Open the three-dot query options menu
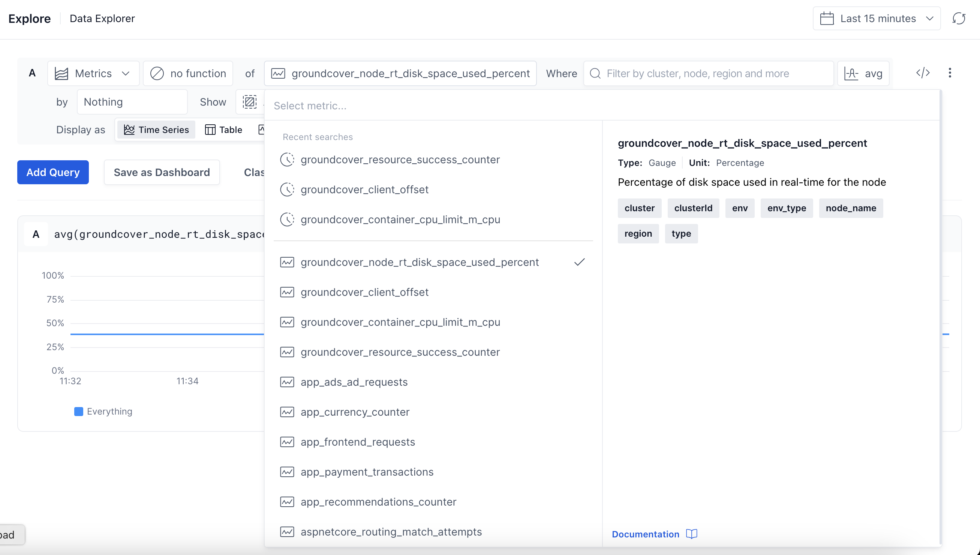The width and height of the screenshot is (980, 555). [950, 73]
